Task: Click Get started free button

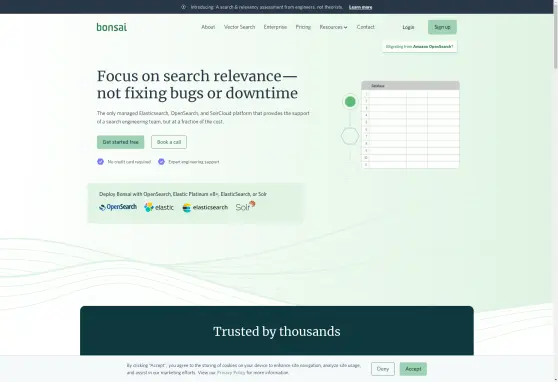Action: click(121, 142)
